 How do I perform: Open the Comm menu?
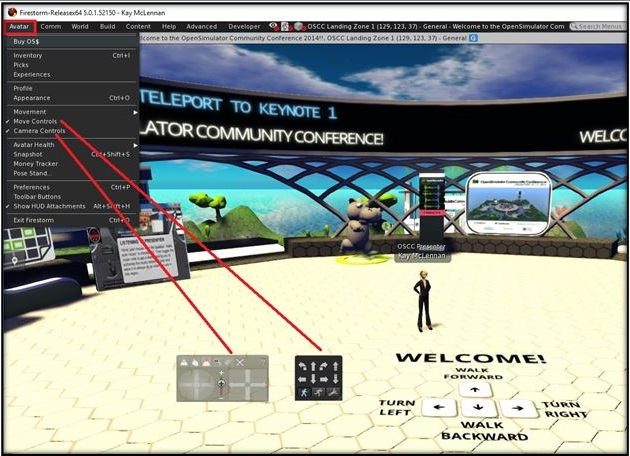pyautogui.click(x=51, y=27)
